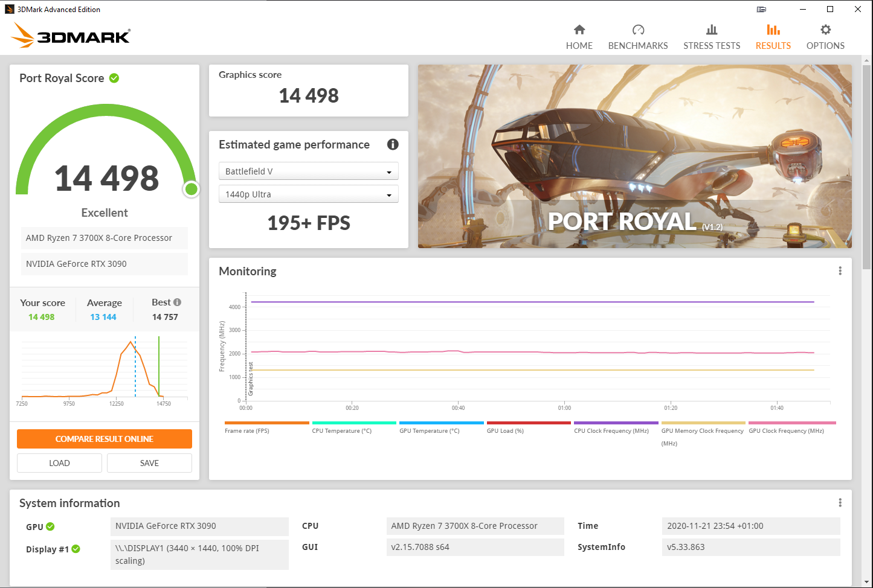Image resolution: width=873 pixels, height=588 pixels.
Task: Toggle the Frame rate (FPS) legend series
Action: click(x=267, y=427)
